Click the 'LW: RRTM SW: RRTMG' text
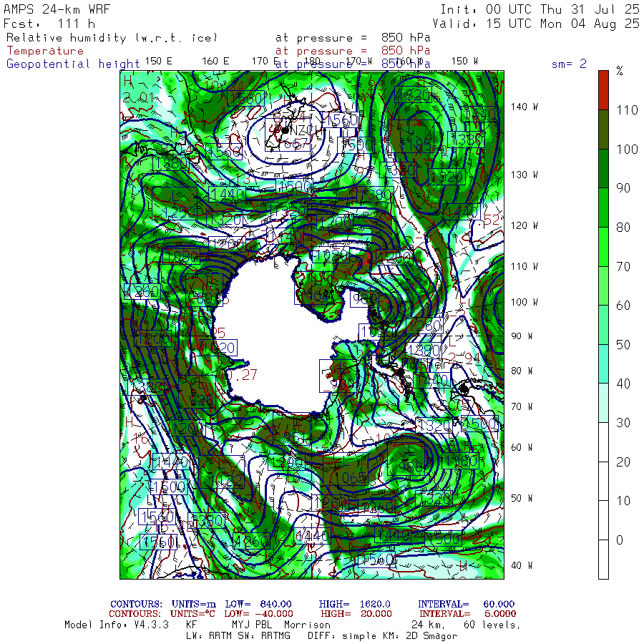The width and height of the screenshot is (644, 644). [238, 636]
